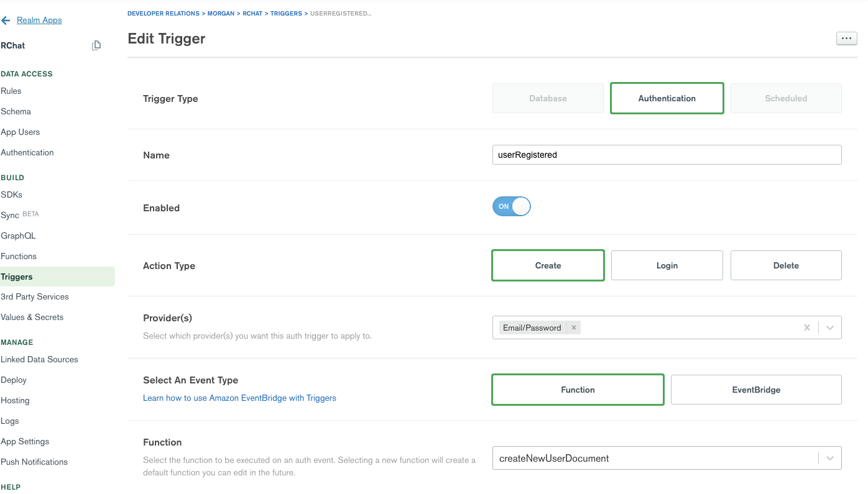Select the Login action type
This screenshot has height=494, width=868.
pyautogui.click(x=667, y=265)
